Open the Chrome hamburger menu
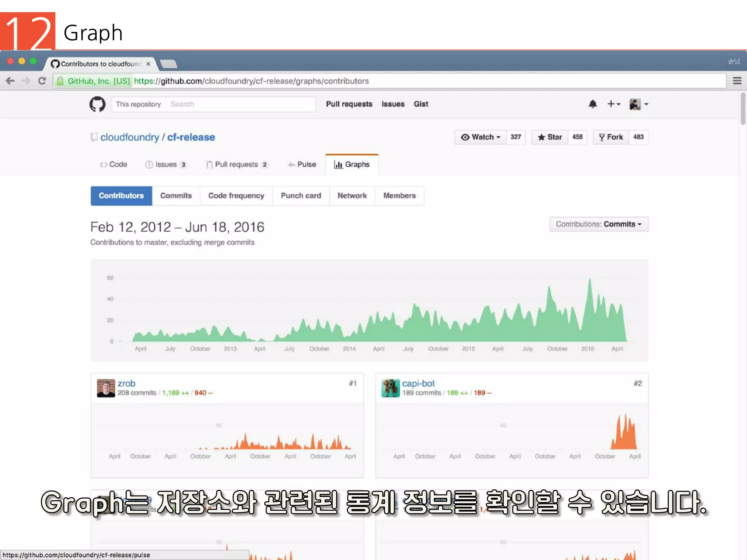The height and width of the screenshot is (560, 747). 737,81
